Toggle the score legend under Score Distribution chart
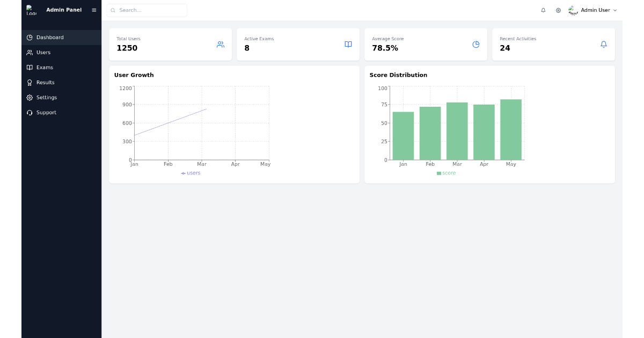Screen dimensions: 644x338 coord(446,173)
